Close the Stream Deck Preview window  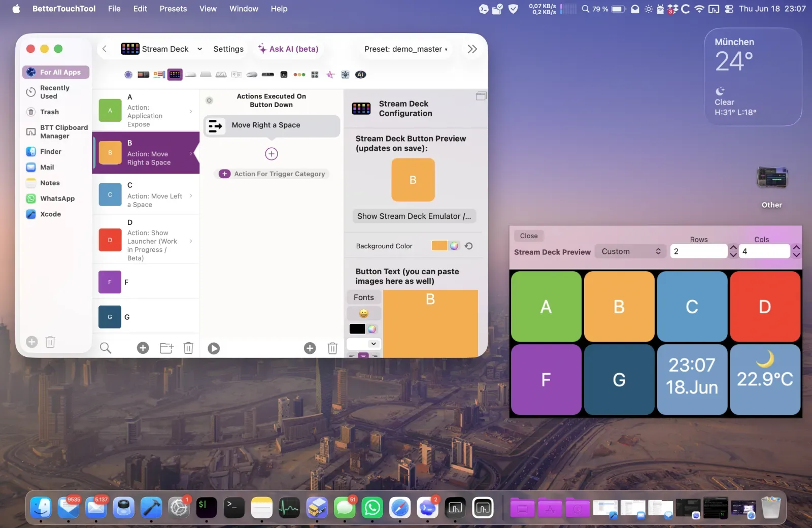click(x=529, y=236)
